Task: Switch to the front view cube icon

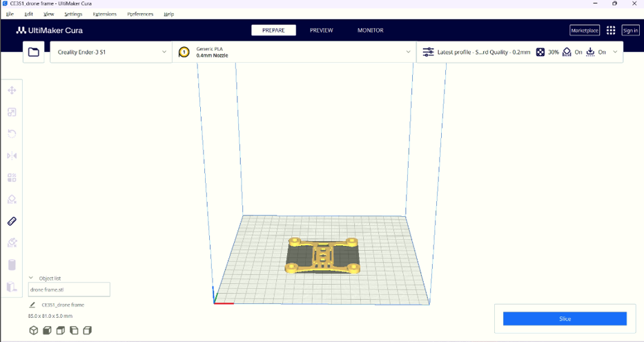Action: point(47,330)
